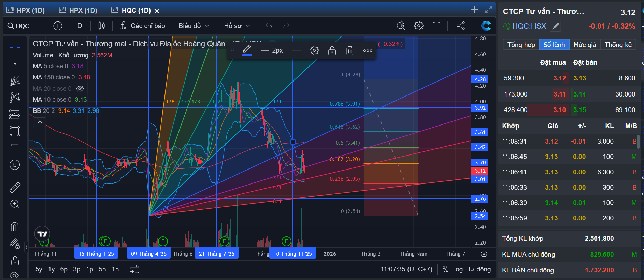Undo the last chart action
The height and width of the screenshot is (280, 644).
pyautogui.click(x=269, y=26)
